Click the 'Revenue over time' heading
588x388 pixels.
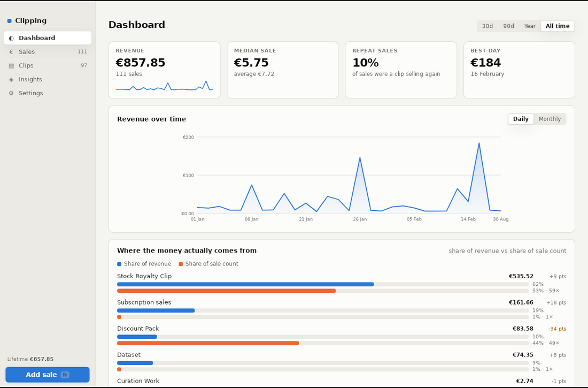pos(151,119)
